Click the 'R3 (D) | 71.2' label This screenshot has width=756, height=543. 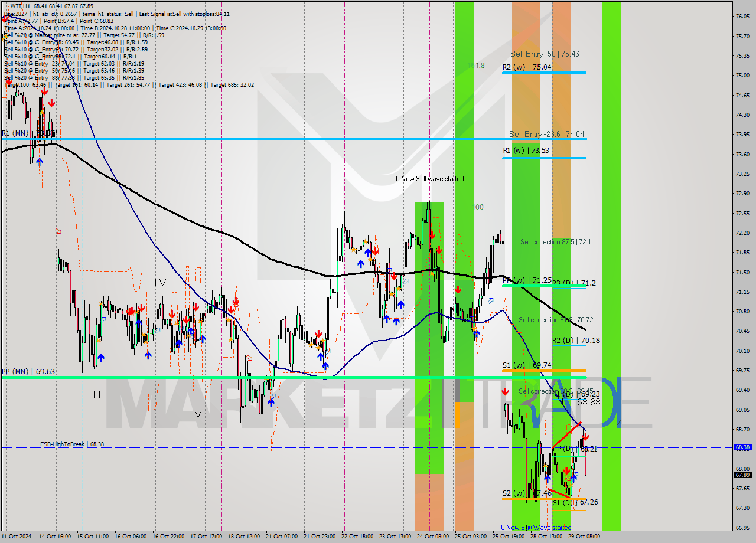click(x=574, y=283)
